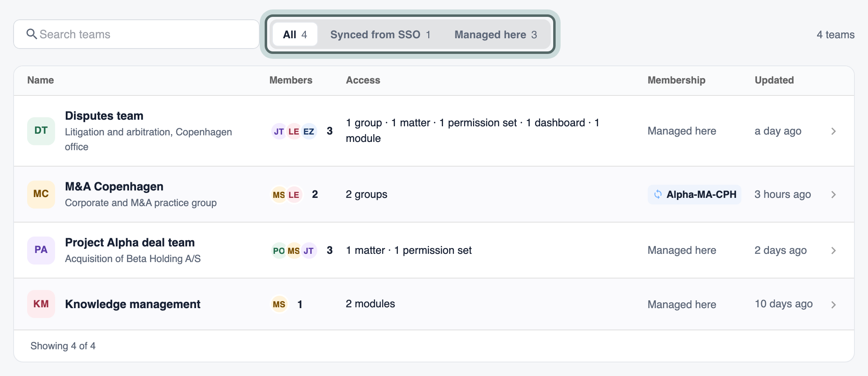Image resolution: width=868 pixels, height=376 pixels.
Task: Click the LE member avatar in Disputes team row
Action: click(293, 131)
